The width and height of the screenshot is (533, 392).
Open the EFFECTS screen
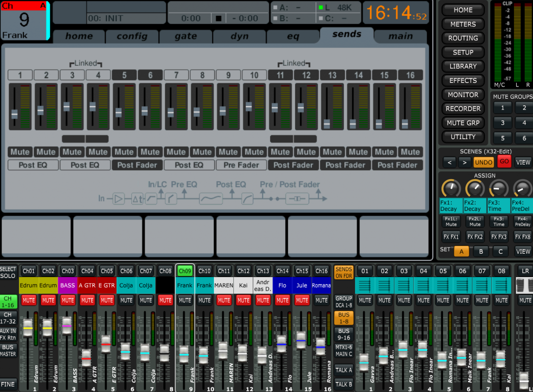(x=463, y=80)
